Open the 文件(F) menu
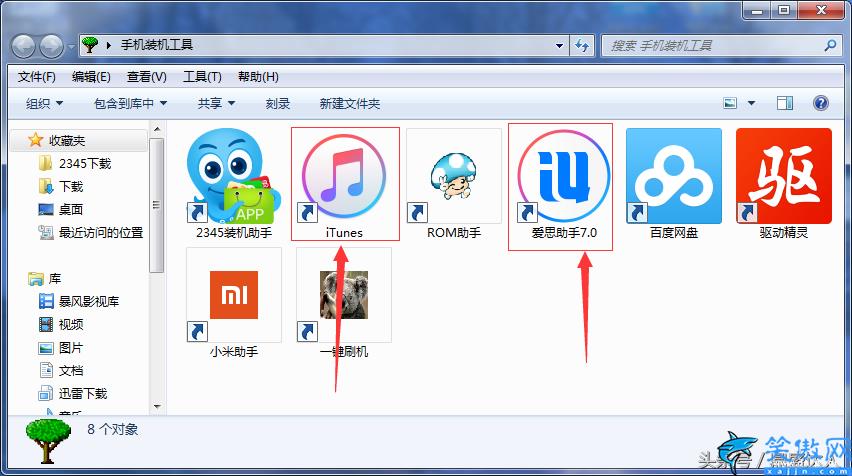Image resolution: width=852 pixels, height=476 pixels. 36,77
